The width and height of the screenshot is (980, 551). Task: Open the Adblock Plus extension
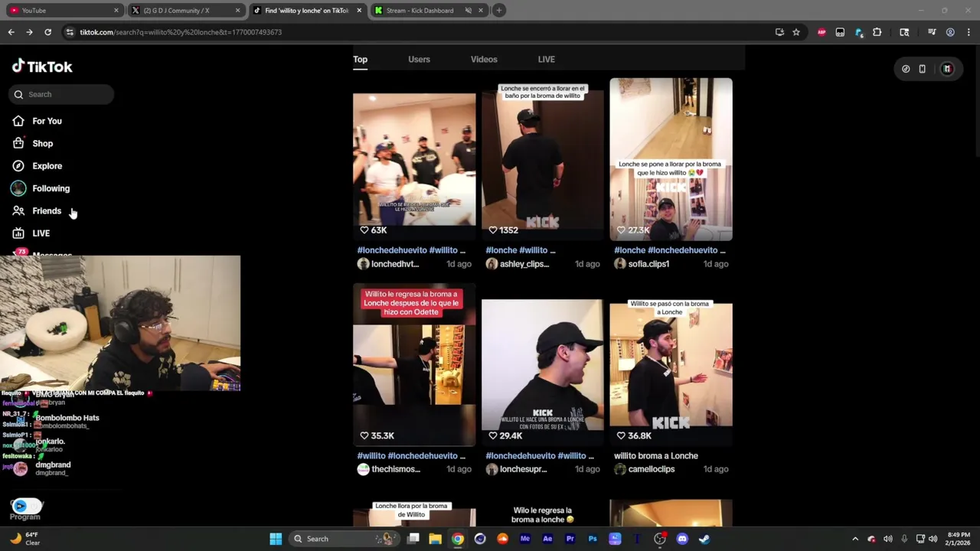[x=822, y=32]
